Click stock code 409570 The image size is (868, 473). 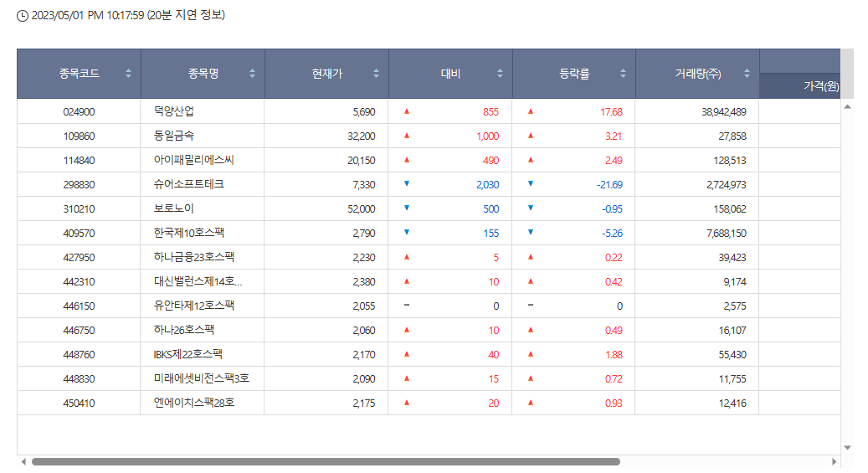79,234
